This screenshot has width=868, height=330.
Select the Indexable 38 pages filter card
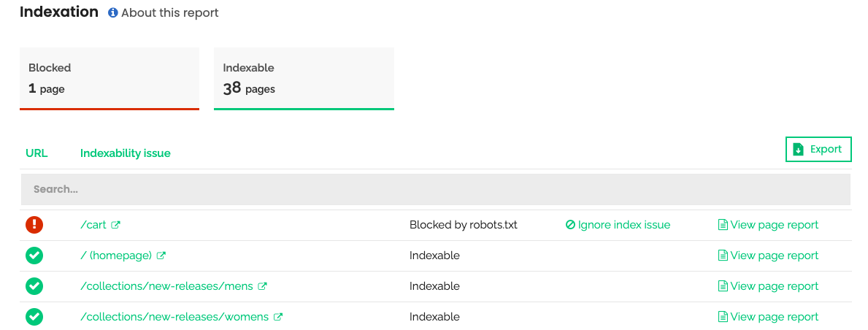[x=304, y=79]
